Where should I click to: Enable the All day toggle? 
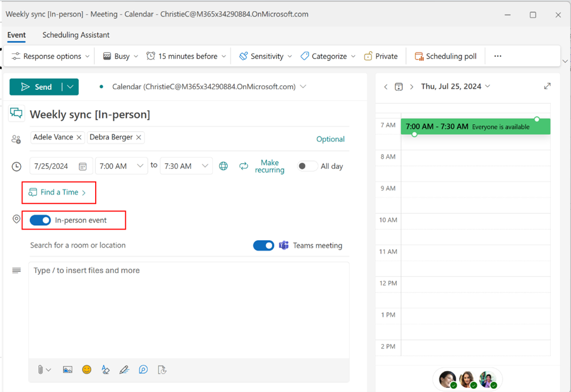point(307,166)
